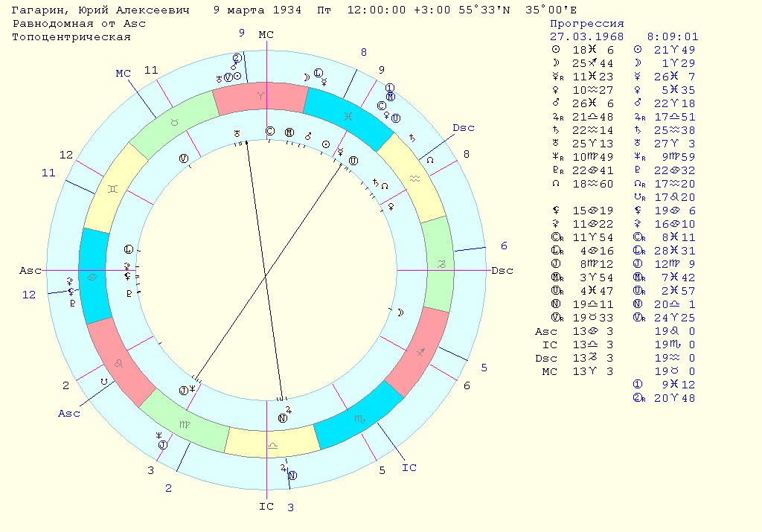Select the natal Mars glyph in the inner ring
Screen dimensions: 762x532
308,136
